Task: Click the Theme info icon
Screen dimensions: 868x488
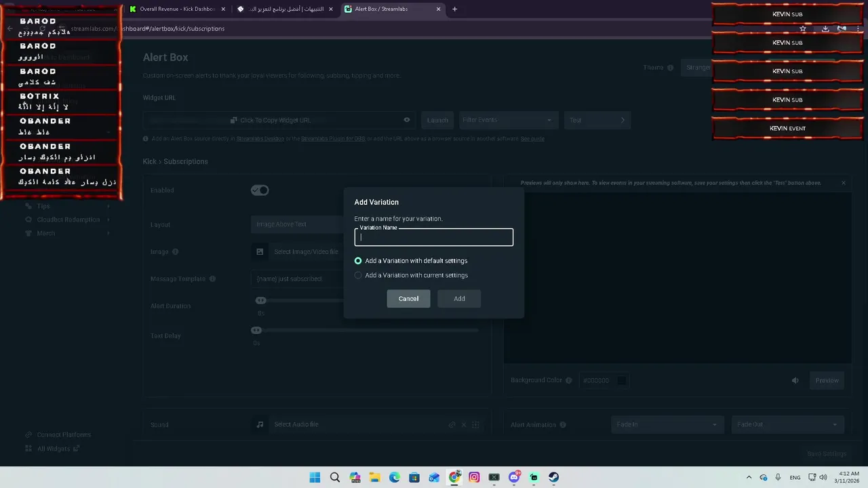Action: click(x=670, y=68)
